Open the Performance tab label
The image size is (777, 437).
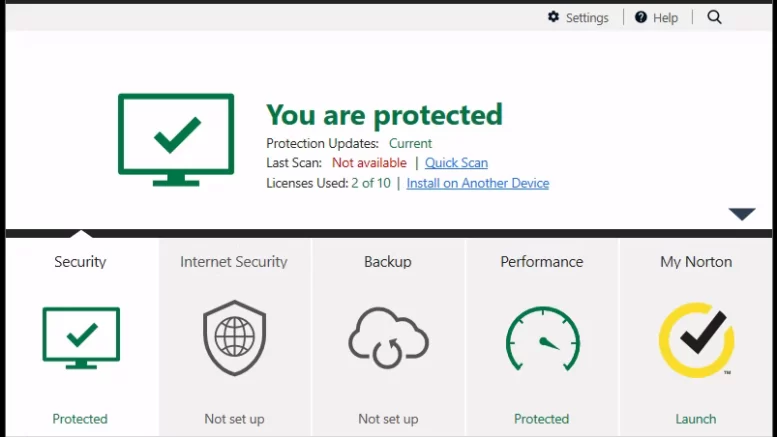point(542,262)
